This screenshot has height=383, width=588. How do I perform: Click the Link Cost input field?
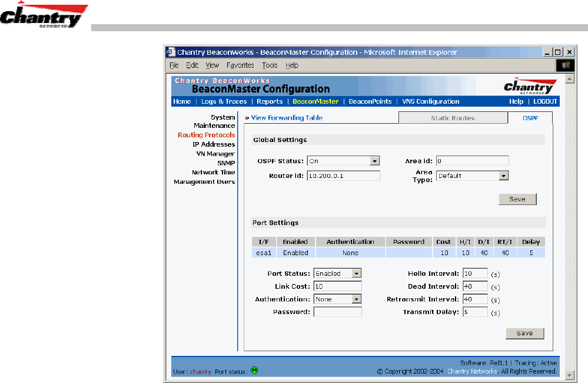[337, 286]
